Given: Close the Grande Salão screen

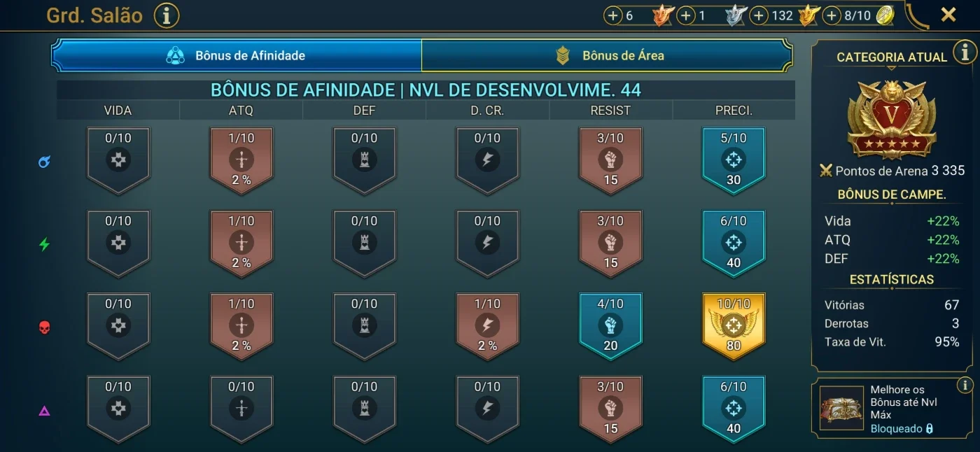Looking at the screenshot, I should click(x=948, y=15).
